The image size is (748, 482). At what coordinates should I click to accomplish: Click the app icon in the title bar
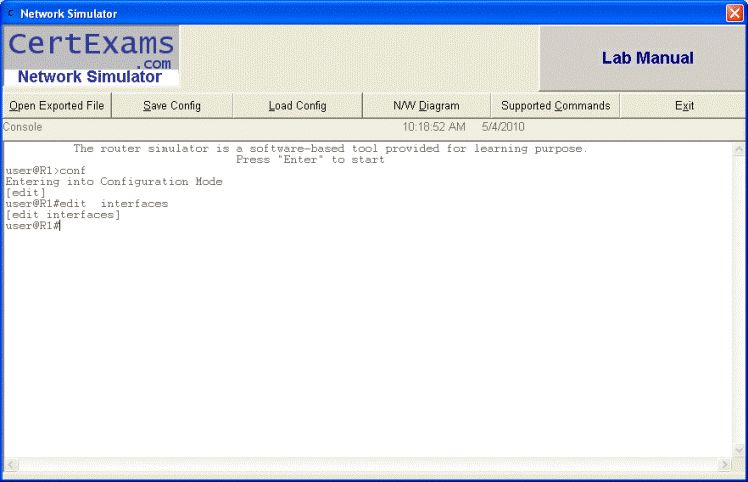click(11, 13)
